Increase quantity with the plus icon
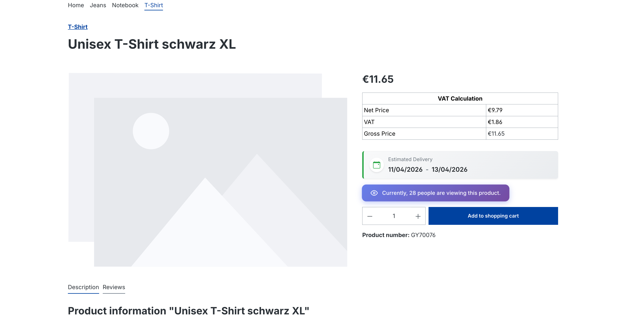The width and height of the screenshot is (644, 321). [x=418, y=216]
